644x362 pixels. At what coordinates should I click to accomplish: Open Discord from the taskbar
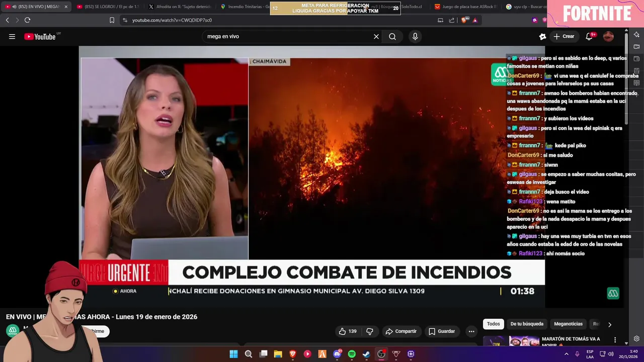coord(337,354)
